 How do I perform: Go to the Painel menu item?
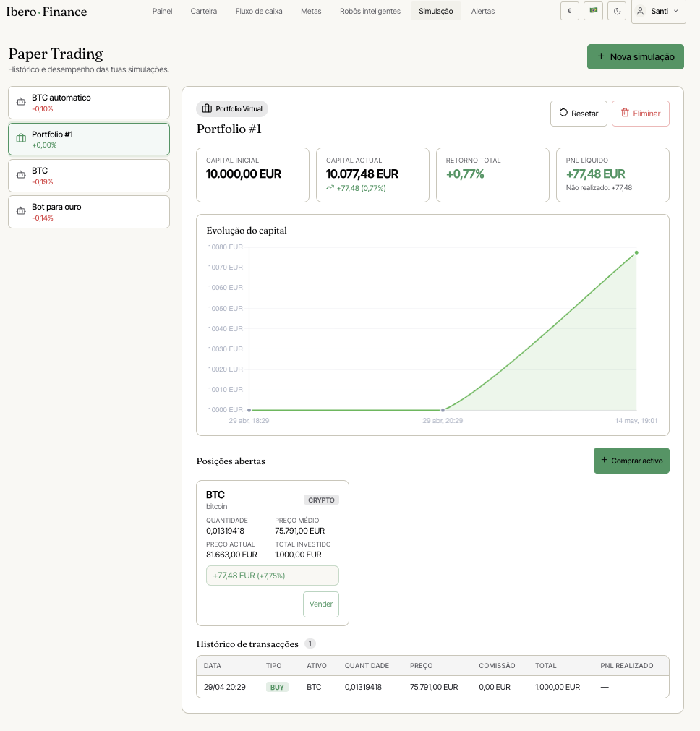coord(162,11)
